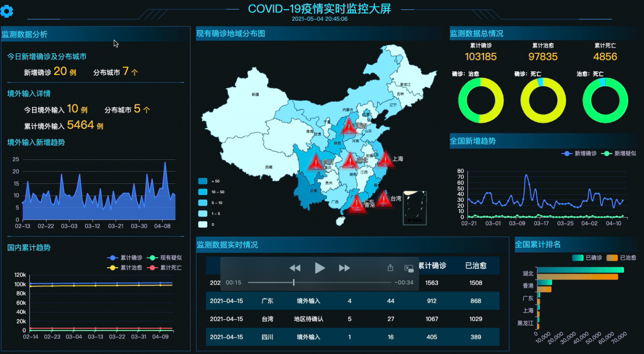644x354 pixels.
Task: Toggle the '0' map legend swatch
Action: pyautogui.click(x=203, y=224)
